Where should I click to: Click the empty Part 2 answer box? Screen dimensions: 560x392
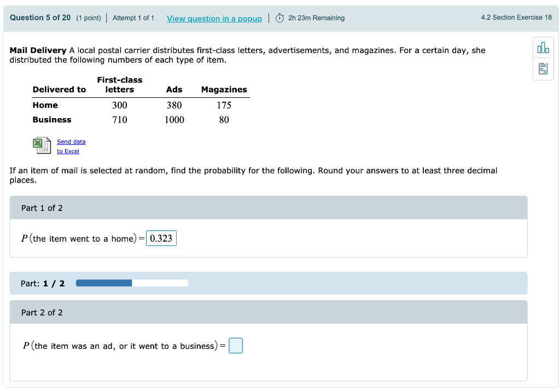click(236, 346)
